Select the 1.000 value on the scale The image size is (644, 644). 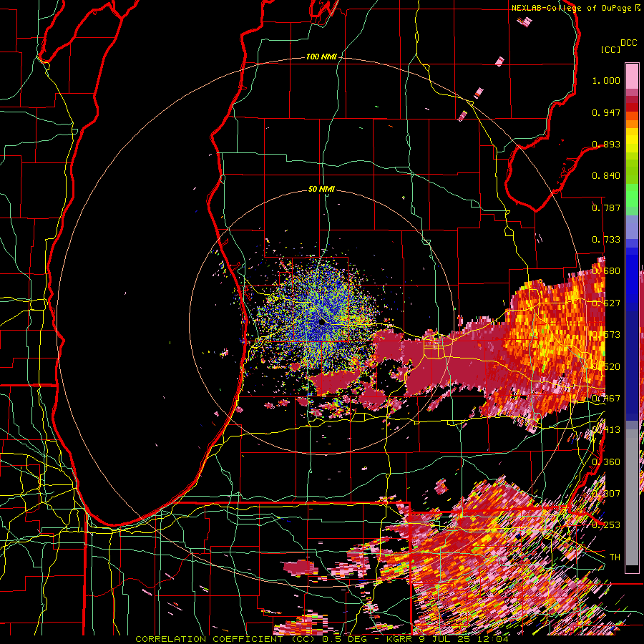[x=606, y=80]
